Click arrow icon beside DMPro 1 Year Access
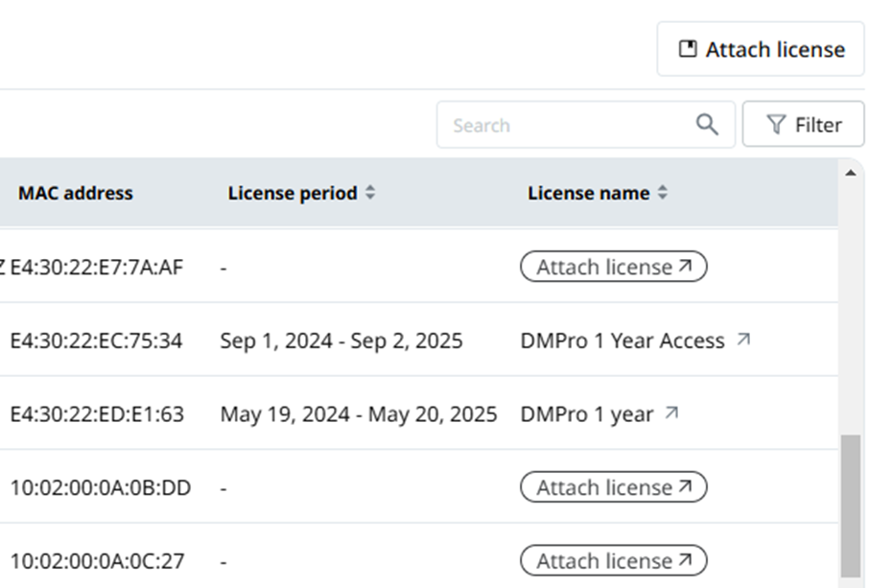The image size is (892, 588). tap(743, 340)
